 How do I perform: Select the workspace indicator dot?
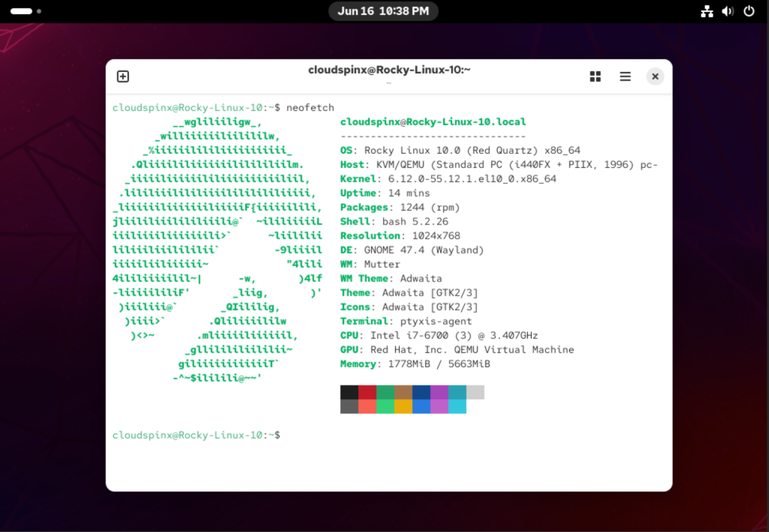click(x=38, y=11)
